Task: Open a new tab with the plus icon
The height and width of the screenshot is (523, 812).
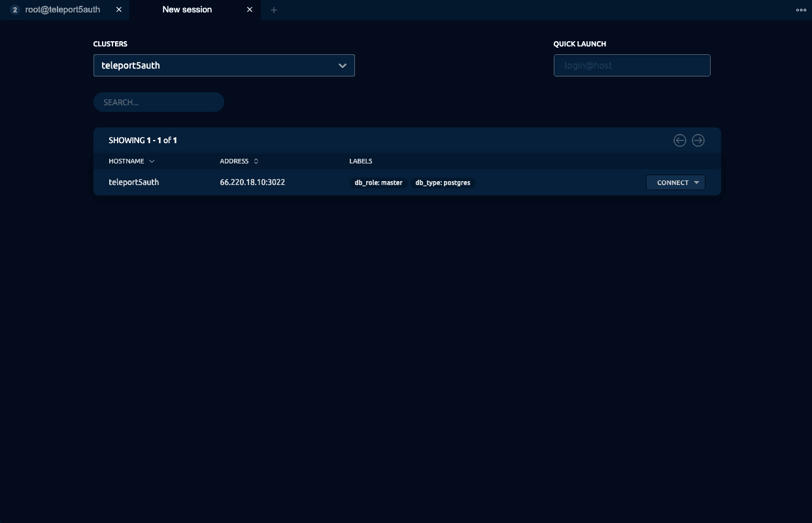Action: point(274,10)
